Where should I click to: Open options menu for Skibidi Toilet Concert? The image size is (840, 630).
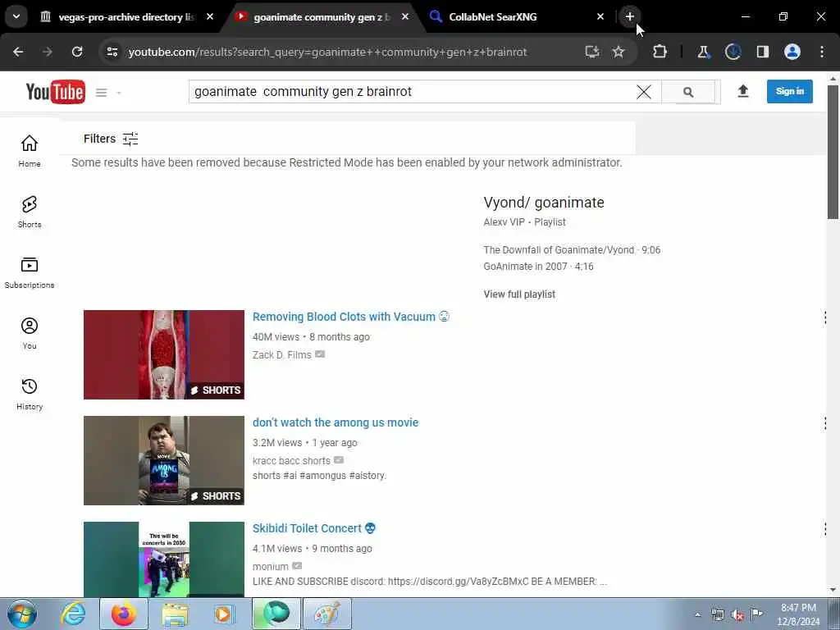[825, 529]
